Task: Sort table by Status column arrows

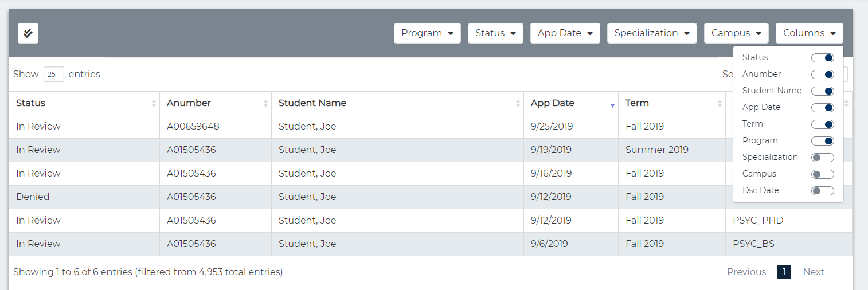Action: point(154,104)
